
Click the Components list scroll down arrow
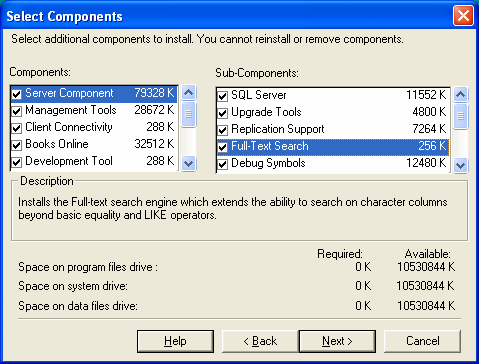click(x=189, y=163)
